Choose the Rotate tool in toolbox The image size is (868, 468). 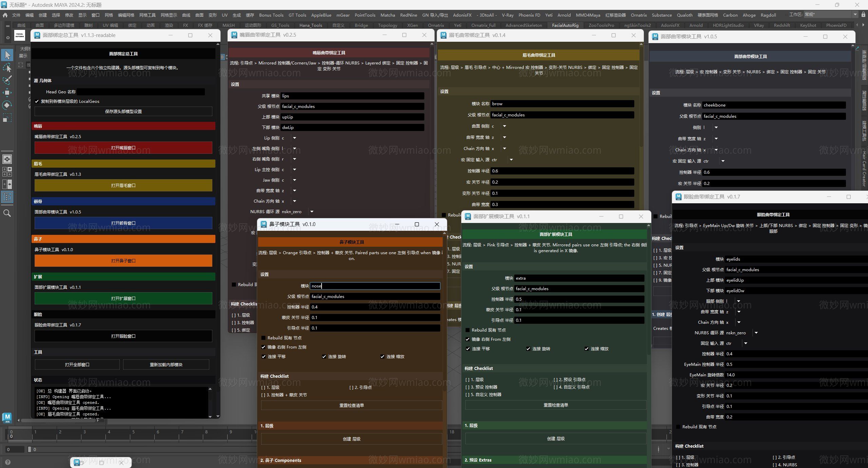click(x=7, y=105)
